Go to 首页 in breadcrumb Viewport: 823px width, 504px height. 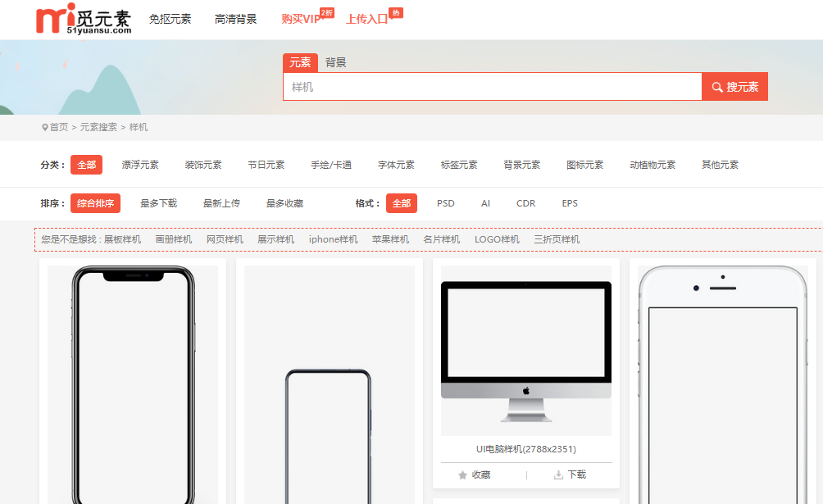[x=59, y=127]
